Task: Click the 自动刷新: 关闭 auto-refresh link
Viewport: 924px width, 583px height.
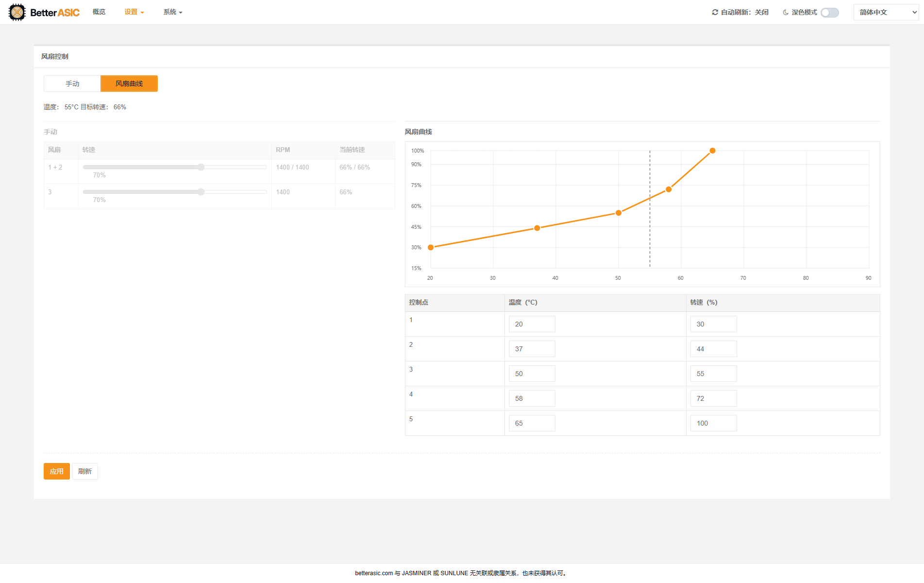Action: tap(740, 12)
